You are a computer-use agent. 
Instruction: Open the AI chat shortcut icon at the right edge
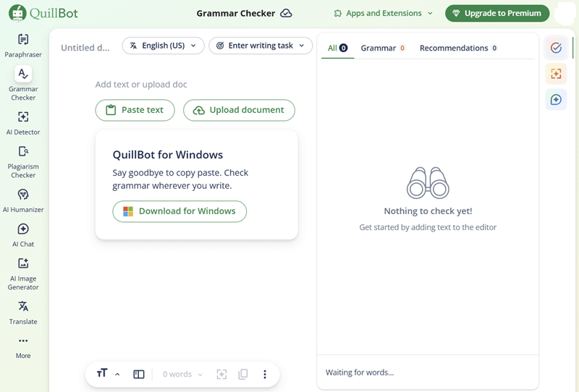point(556,100)
